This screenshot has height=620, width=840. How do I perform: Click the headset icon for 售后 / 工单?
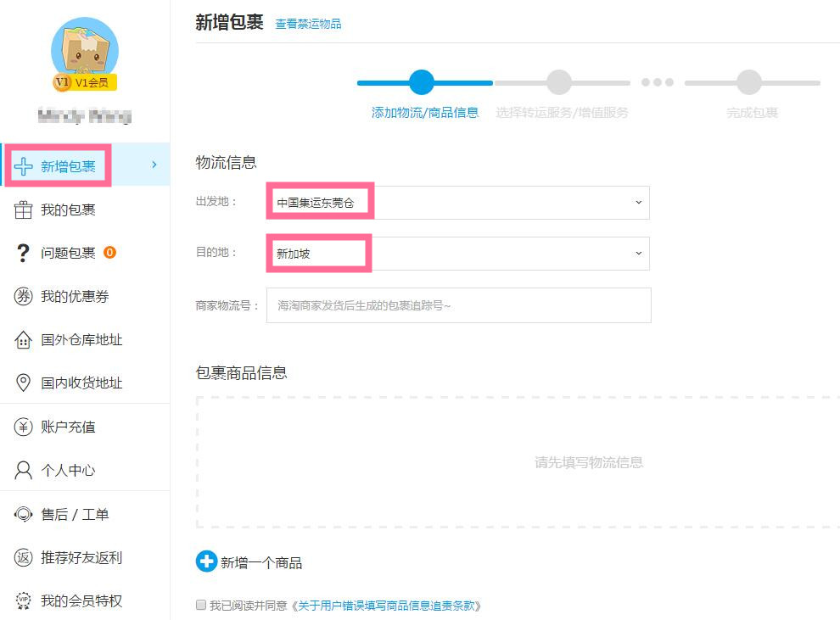pos(24,514)
